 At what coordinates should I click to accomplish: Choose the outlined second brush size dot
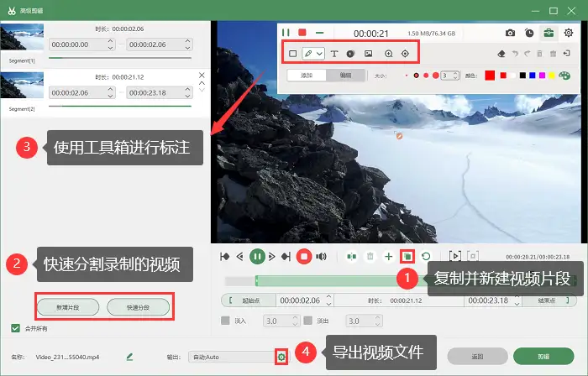tap(417, 76)
